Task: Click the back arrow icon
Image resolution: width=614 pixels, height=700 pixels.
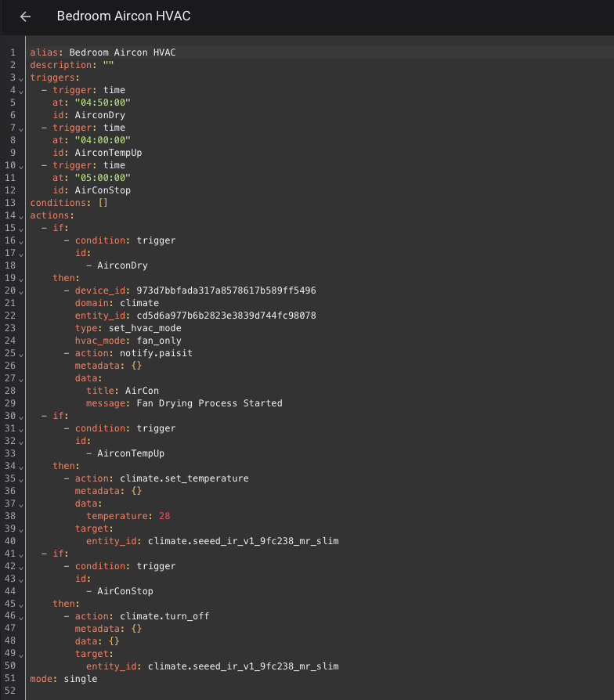Action: tap(26, 16)
